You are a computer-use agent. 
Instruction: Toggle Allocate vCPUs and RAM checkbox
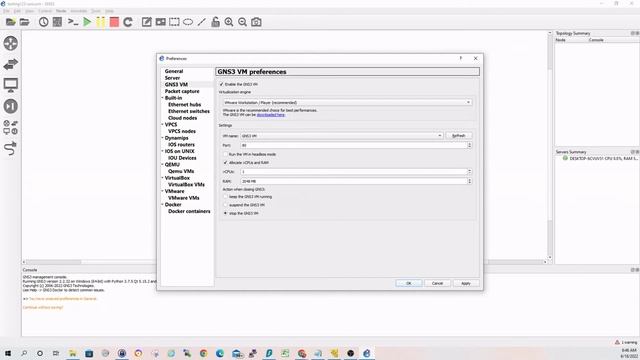tap(225, 162)
